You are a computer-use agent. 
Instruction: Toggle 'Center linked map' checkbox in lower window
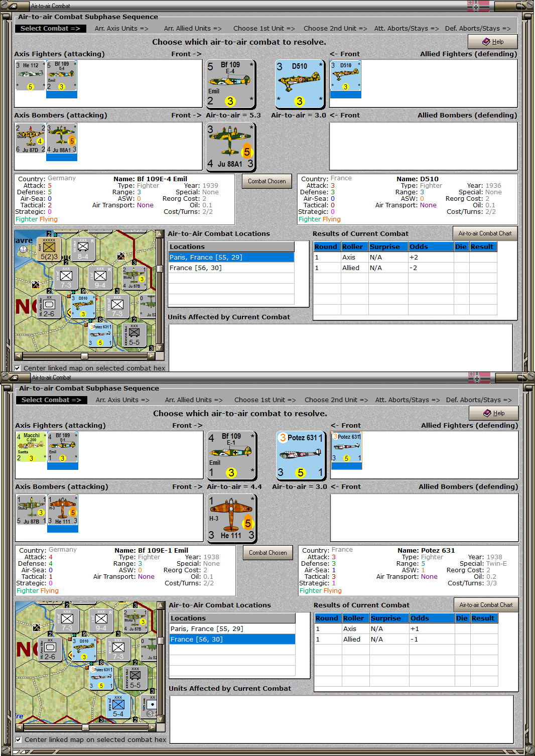tap(19, 739)
